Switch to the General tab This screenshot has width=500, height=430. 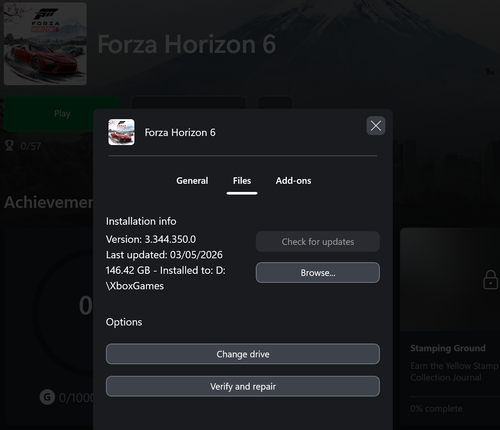(192, 181)
